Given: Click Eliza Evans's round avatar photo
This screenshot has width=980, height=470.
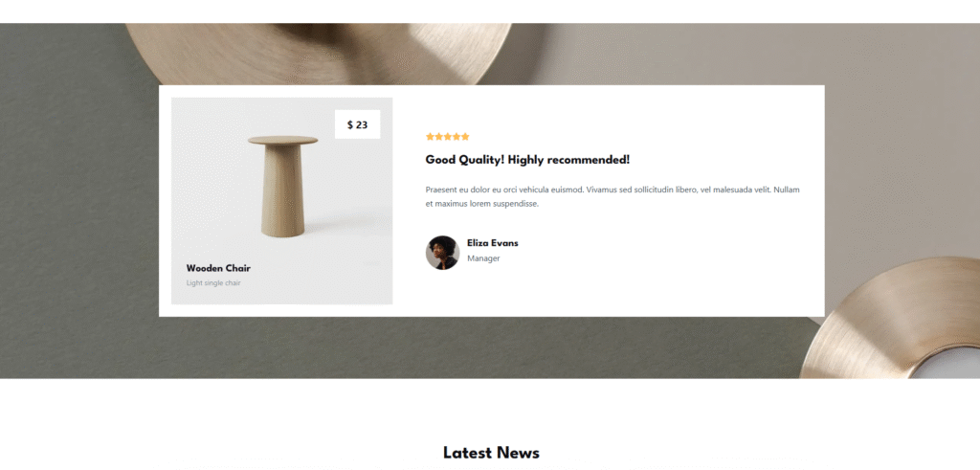Looking at the screenshot, I should tap(442, 253).
